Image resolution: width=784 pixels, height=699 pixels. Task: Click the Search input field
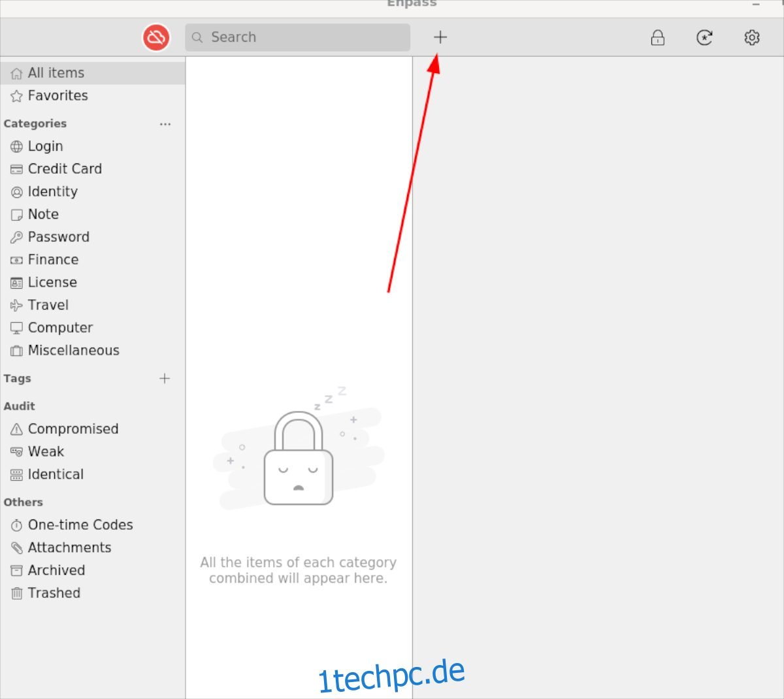coord(298,37)
